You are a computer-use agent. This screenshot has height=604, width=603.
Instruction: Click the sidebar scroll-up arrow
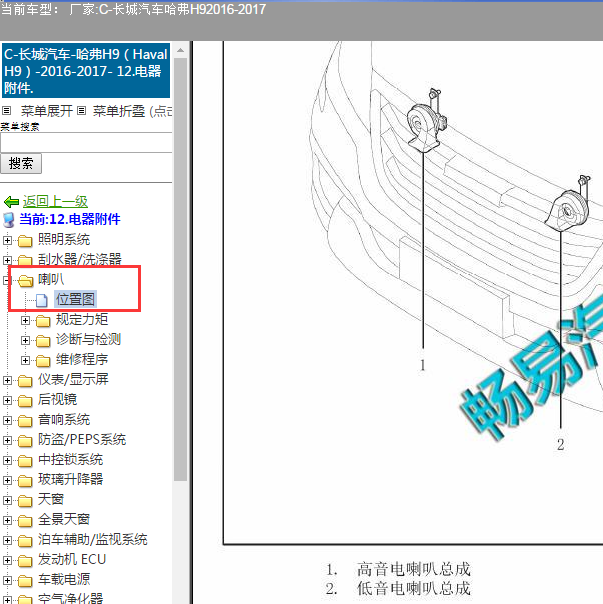[x=180, y=50]
